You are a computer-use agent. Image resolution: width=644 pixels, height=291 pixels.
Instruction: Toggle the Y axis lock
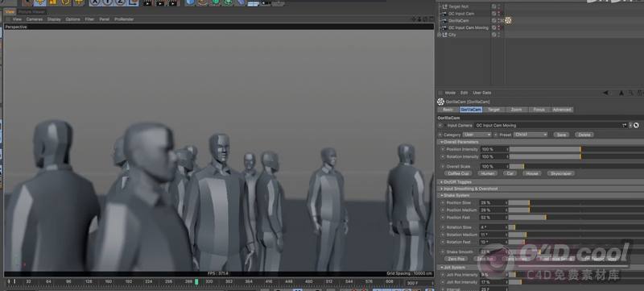coord(107,2)
